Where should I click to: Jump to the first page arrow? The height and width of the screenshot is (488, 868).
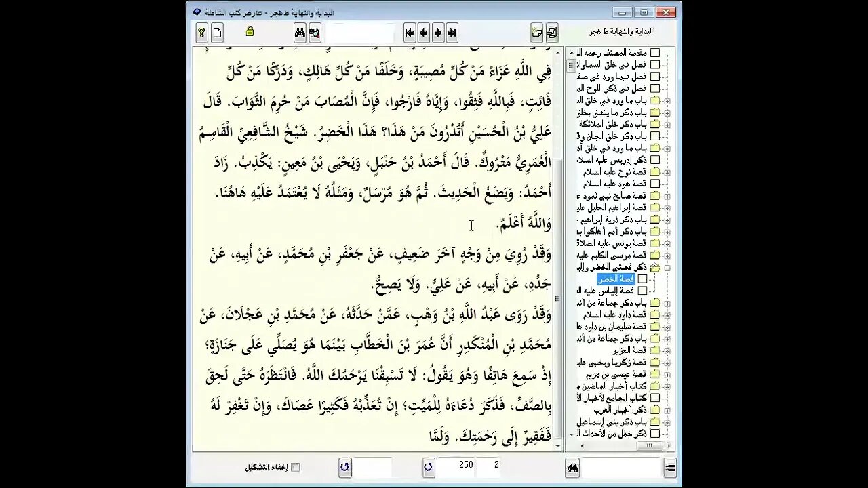pos(410,33)
